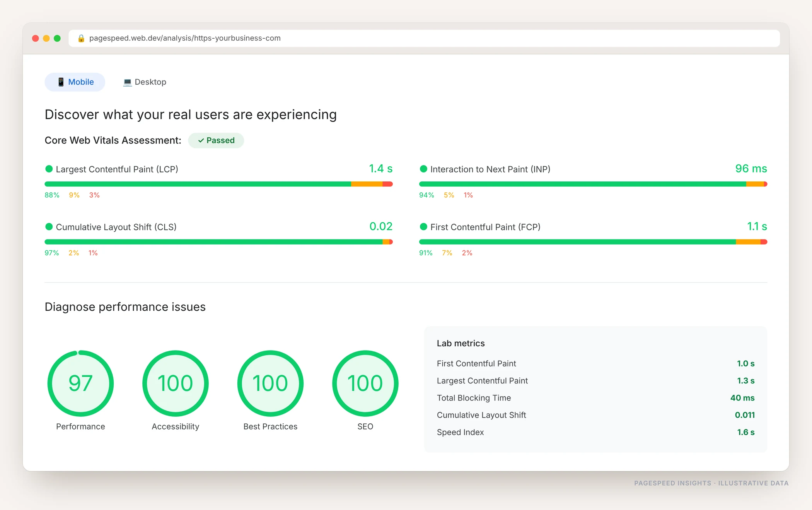
Task: Click the green dot beside Interaction to Next Paint (INP)
Action: 423,169
